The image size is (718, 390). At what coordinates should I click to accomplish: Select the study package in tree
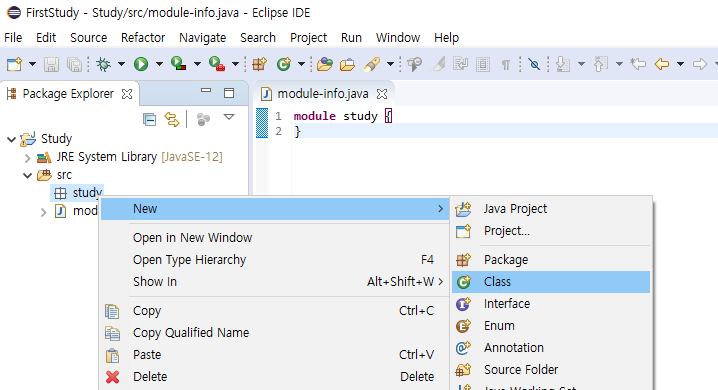pyautogui.click(x=77, y=193)
